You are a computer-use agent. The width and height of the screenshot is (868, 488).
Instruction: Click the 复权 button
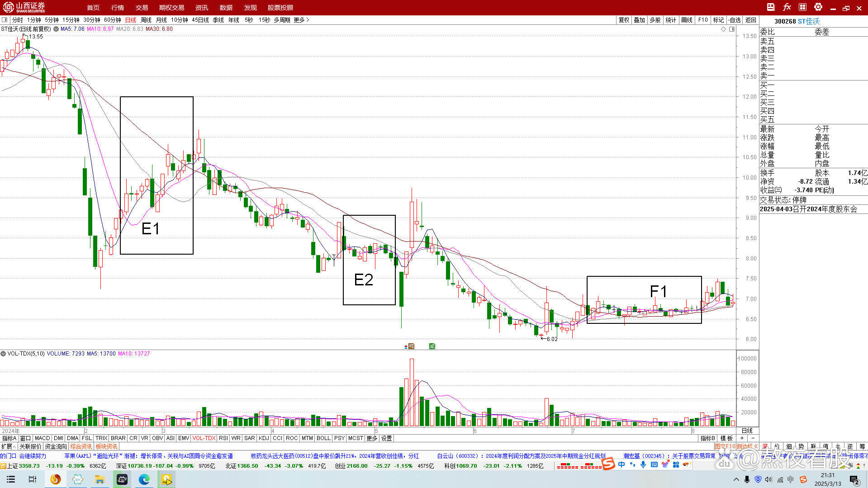point(624,20)
